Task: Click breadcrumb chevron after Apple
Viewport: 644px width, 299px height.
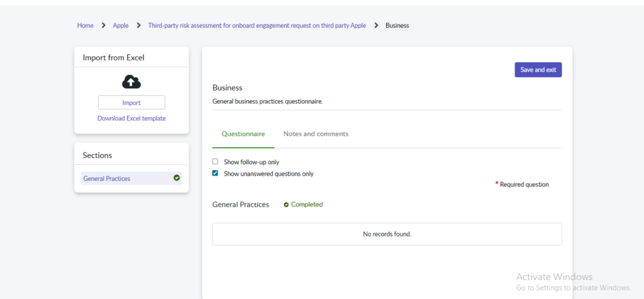Action: [138, 26]
